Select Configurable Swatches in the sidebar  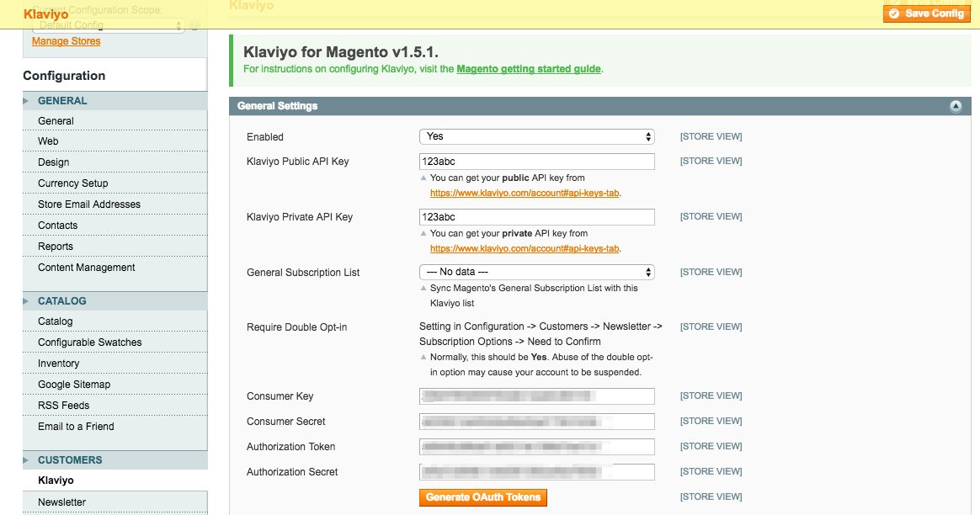point(89,342)
